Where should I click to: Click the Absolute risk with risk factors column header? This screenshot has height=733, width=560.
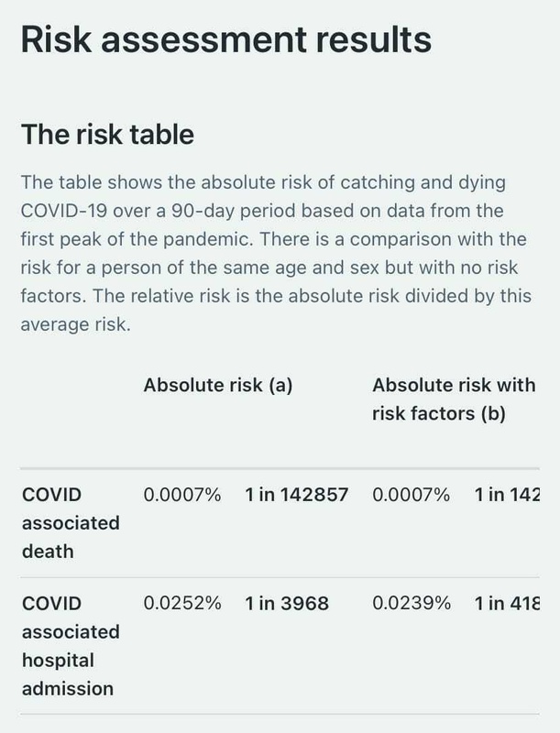454,399
